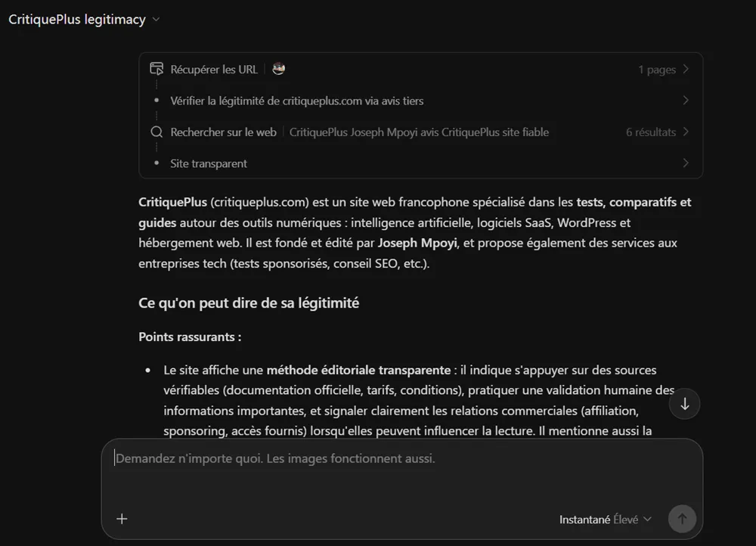
Task: Click the search query CritiquePlus Joseph Mpoyi avis
Action: click(x=419, y=132)
